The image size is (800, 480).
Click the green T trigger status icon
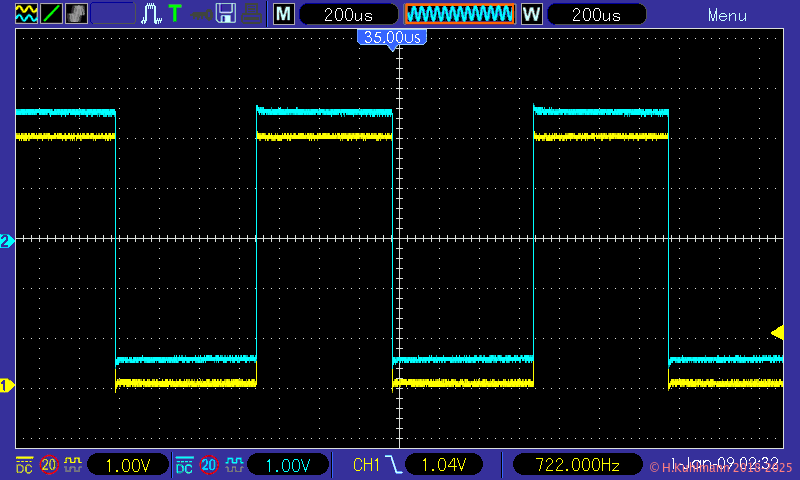pyautogui.click(x=175, y=14)
